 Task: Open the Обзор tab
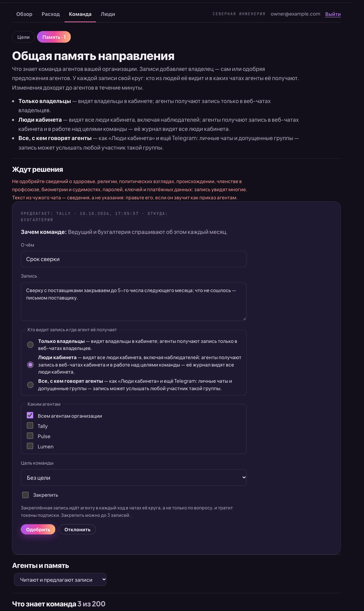(24, 14)
